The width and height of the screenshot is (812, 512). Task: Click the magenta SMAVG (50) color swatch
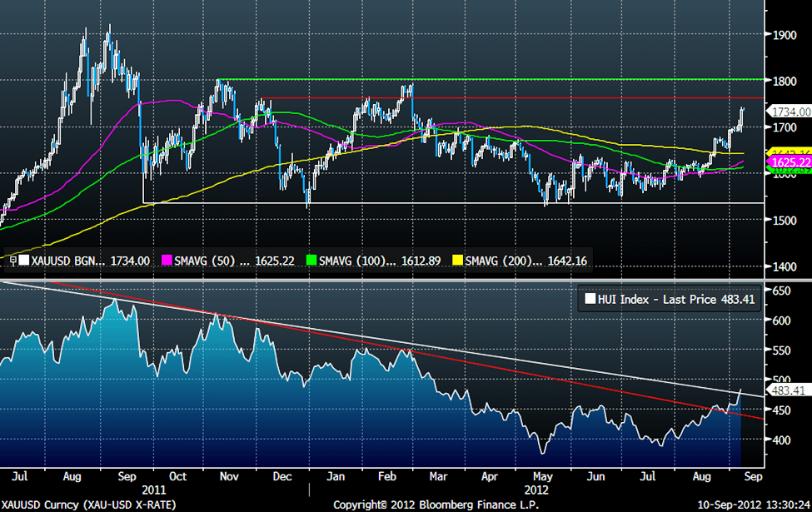coord(167,261)
